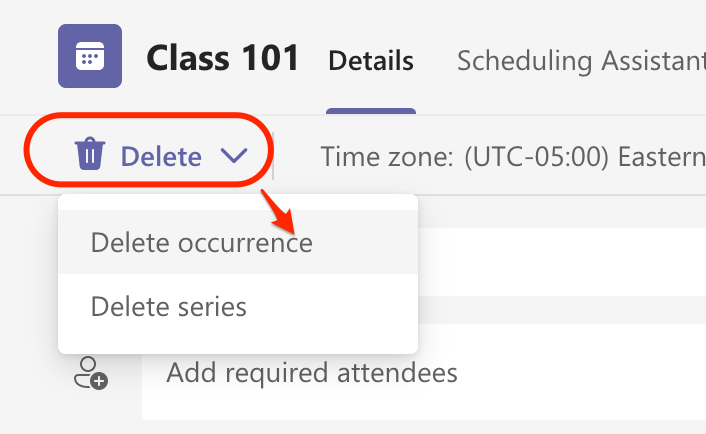Click the trash can icon

click(90, 154)
